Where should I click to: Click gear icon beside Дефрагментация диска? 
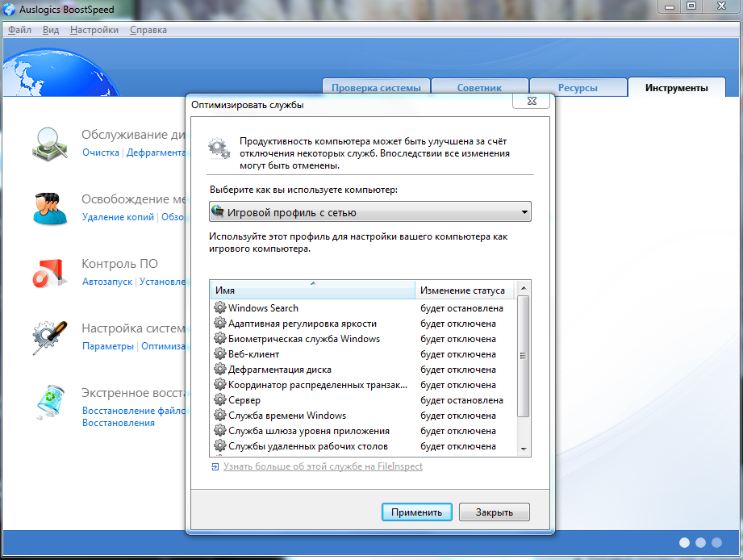click(x=220, y=369)
